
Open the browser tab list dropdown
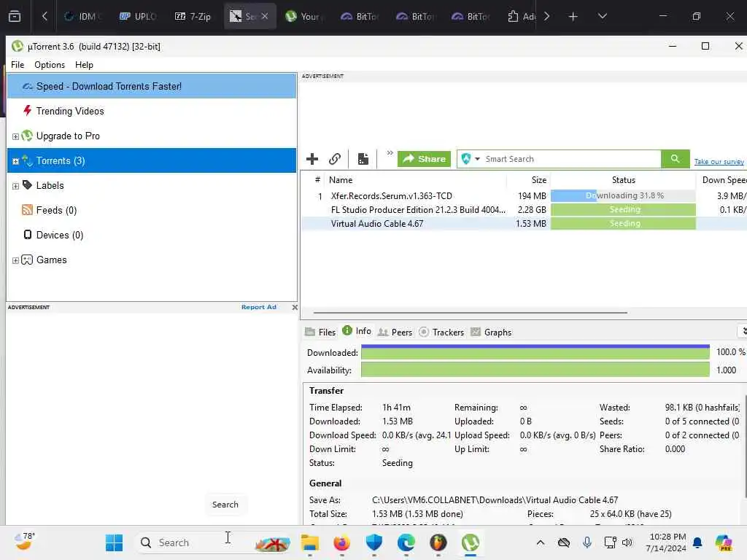pyautogui.click(x=602, y=16)
